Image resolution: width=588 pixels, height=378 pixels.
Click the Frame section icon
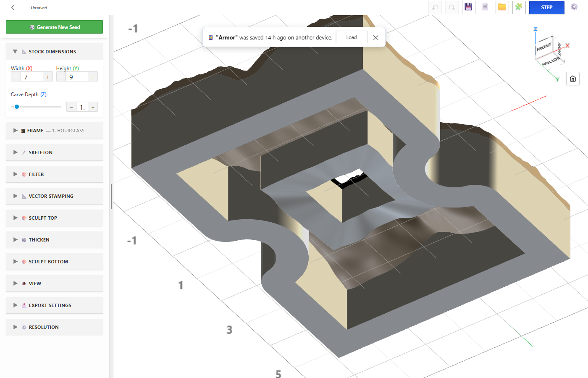point(23,131)
